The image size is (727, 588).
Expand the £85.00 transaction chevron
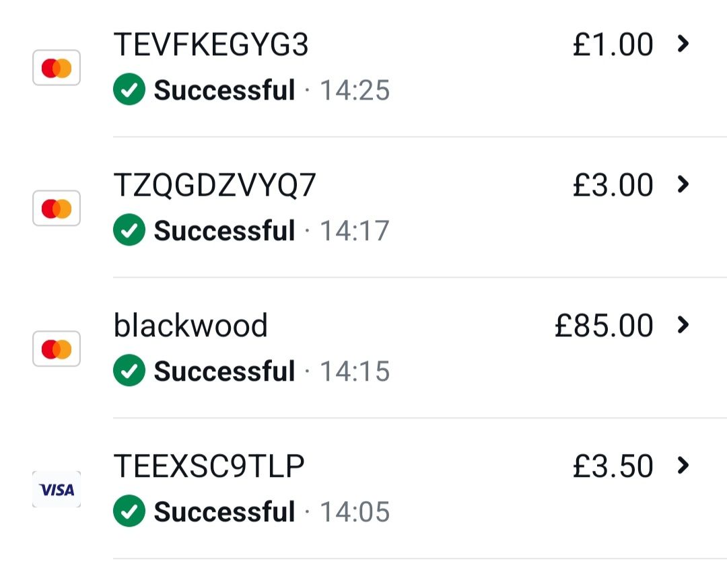pos(683,325)
